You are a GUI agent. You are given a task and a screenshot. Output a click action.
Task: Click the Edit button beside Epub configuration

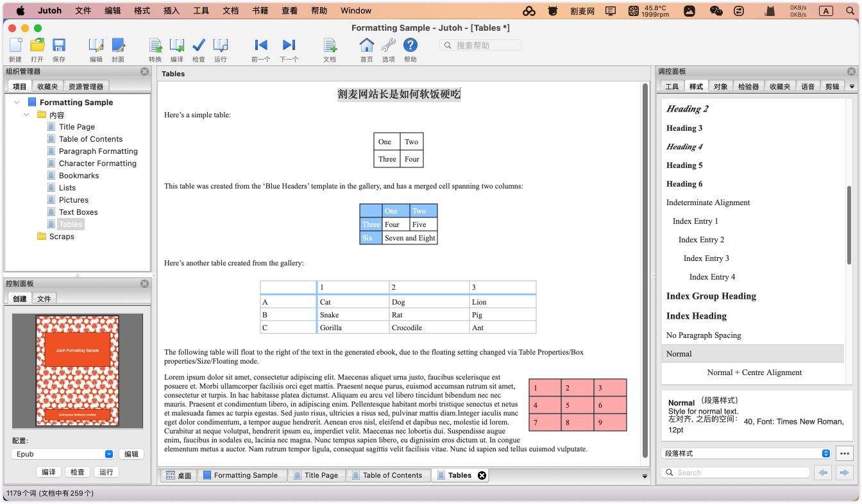point(131,454)
